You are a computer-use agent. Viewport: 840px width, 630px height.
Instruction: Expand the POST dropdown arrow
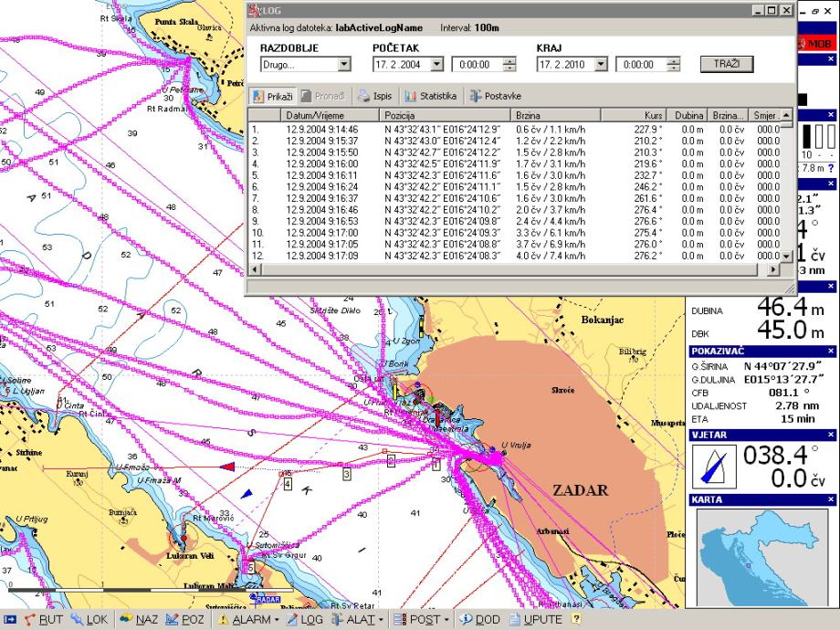tap(446, 620)
